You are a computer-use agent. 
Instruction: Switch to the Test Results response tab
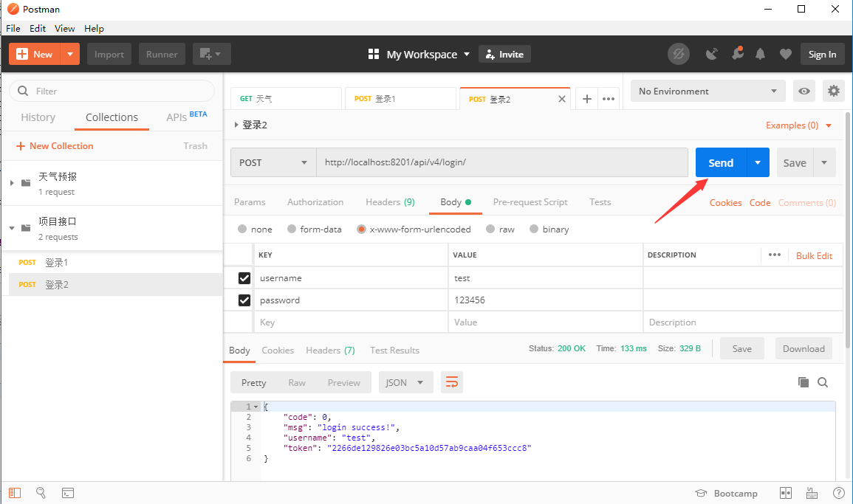coord(394,350)
